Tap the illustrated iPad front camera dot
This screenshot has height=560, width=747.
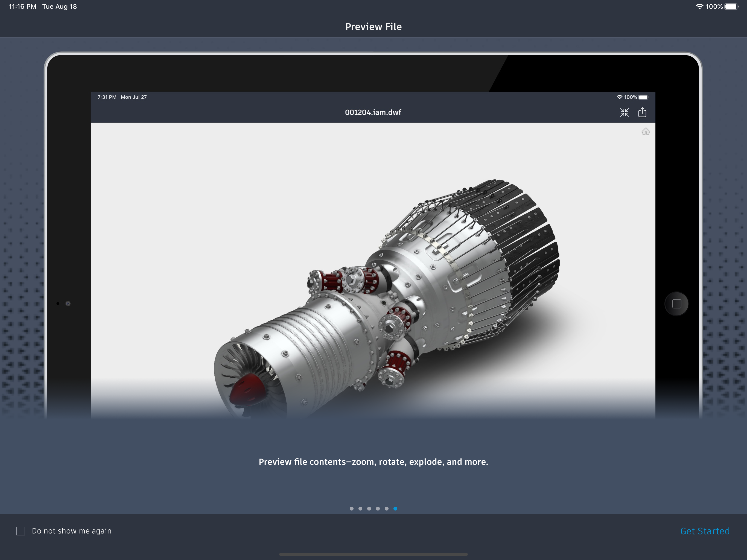(68, 303)
